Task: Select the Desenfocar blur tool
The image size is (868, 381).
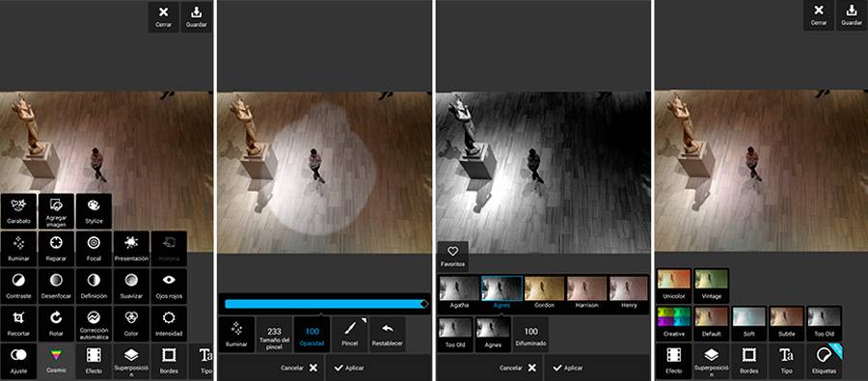Action: [57, 286]
